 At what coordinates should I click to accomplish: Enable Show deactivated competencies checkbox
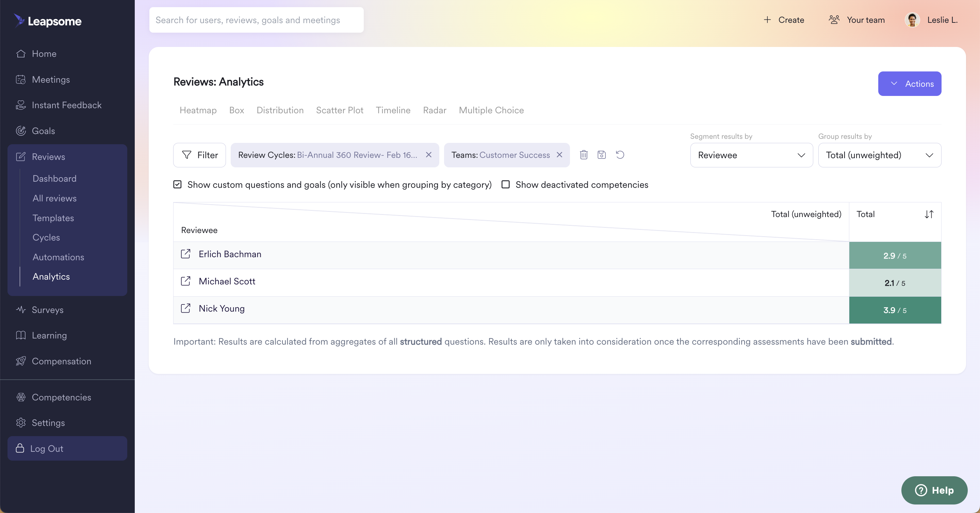tap(506, 184)
